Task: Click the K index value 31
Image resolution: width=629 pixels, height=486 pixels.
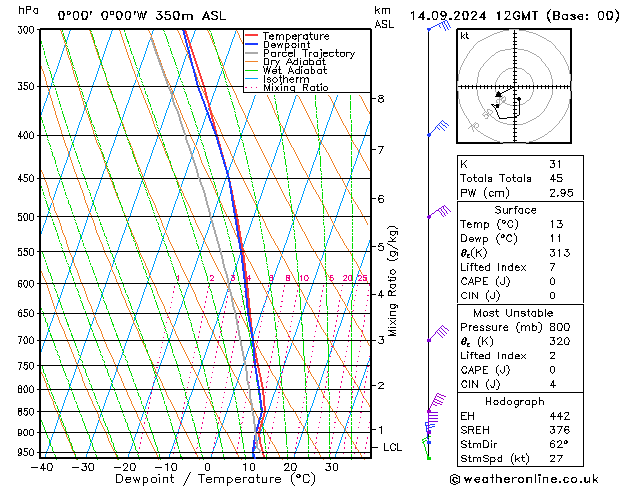Action: (x=556, y=164)
